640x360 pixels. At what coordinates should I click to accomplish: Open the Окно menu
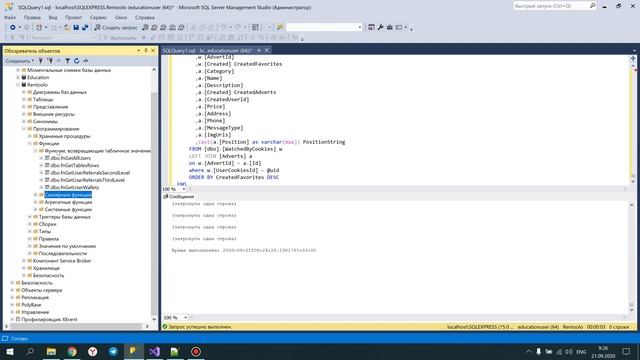coord(120,18)
